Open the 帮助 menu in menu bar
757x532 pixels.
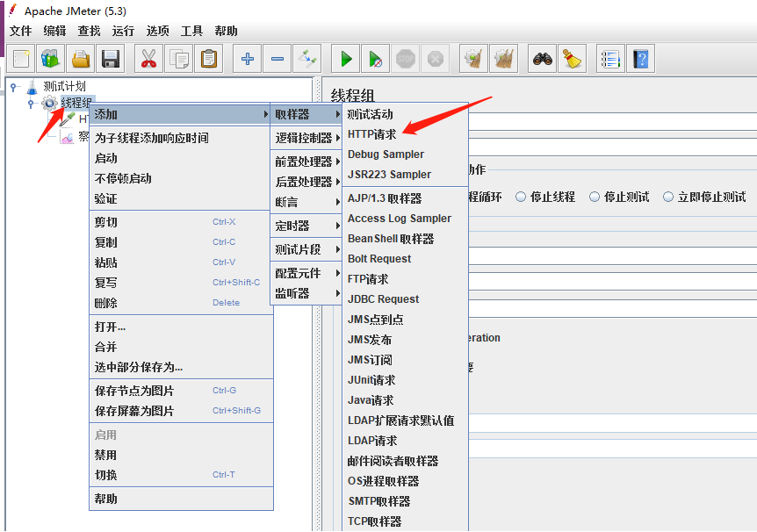click(x=226, y=31)
